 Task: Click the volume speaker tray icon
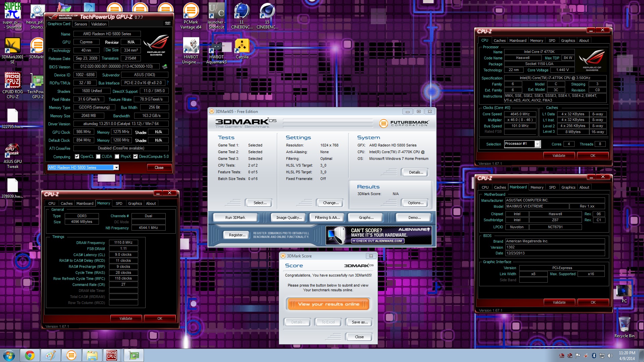coord(610,355)
